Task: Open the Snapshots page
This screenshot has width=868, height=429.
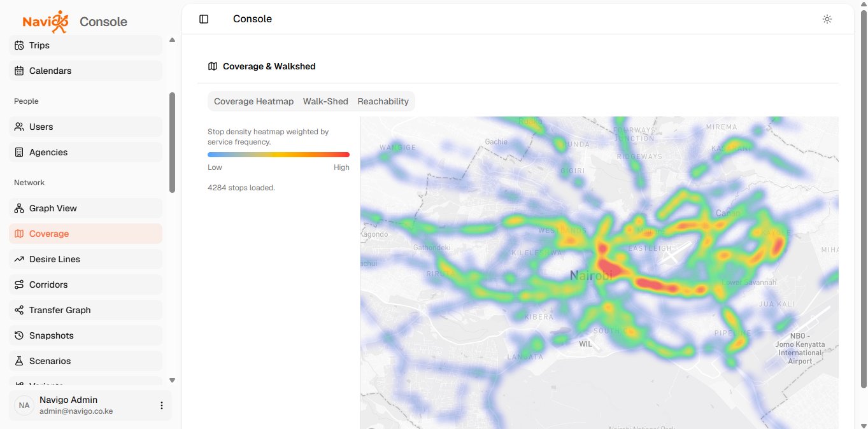Action: 86,335
